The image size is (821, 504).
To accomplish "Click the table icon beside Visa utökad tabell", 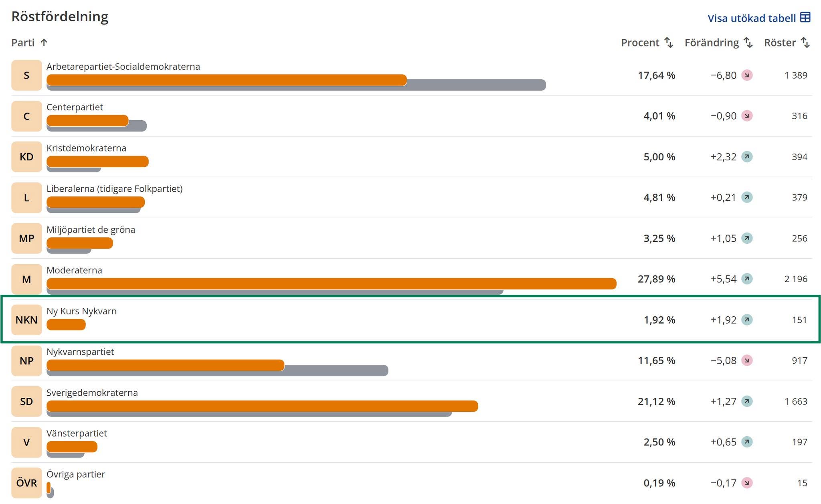I will click(x=805, y=18).
